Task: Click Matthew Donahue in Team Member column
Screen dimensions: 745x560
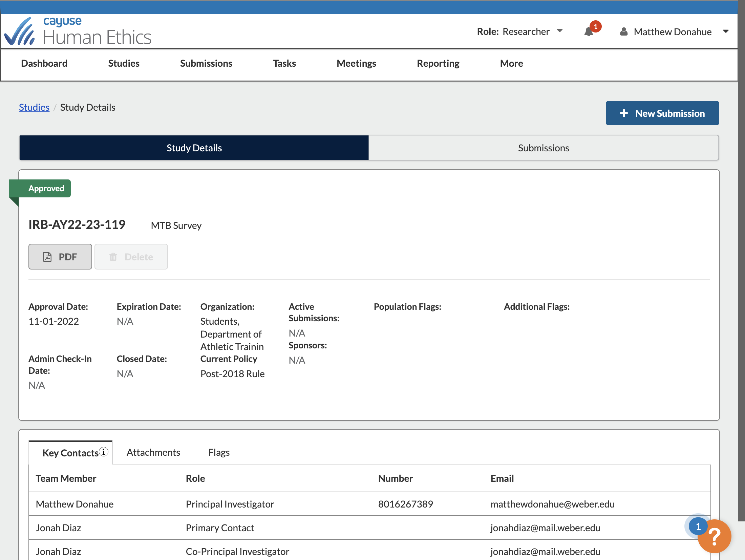Action: [x=74, y=504]
